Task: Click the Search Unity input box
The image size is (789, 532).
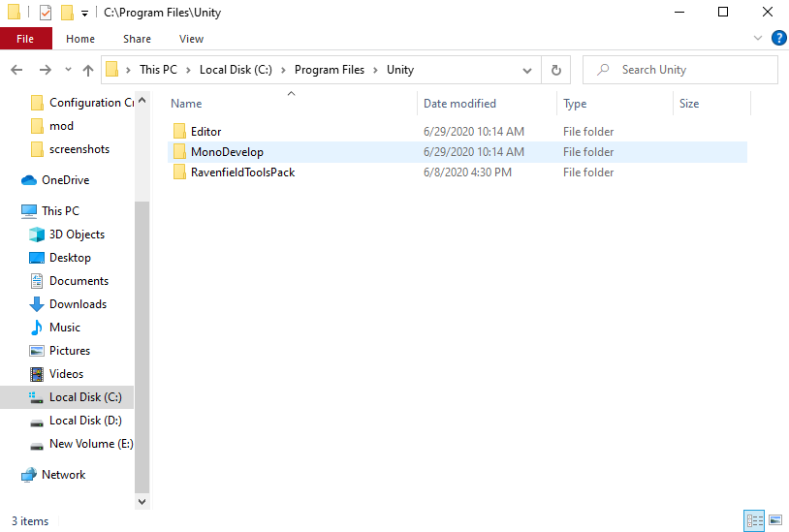Action: [x=679, y=70]
